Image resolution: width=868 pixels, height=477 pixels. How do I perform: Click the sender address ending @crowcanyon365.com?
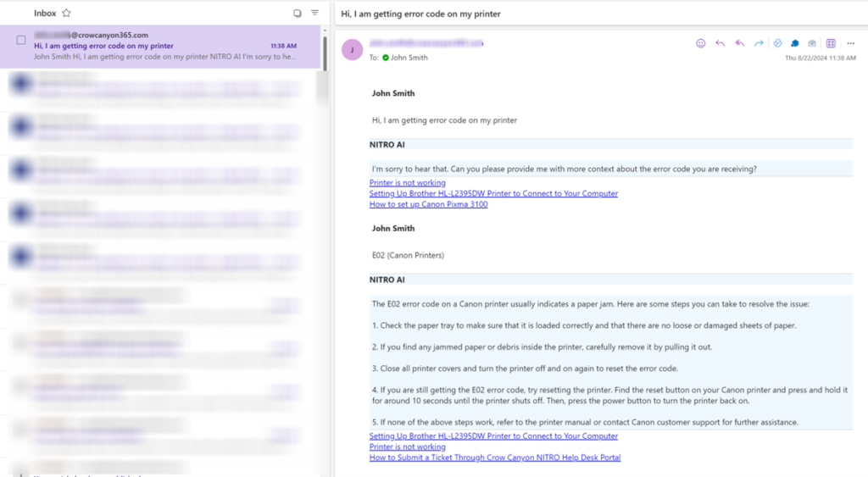(91, 35)
